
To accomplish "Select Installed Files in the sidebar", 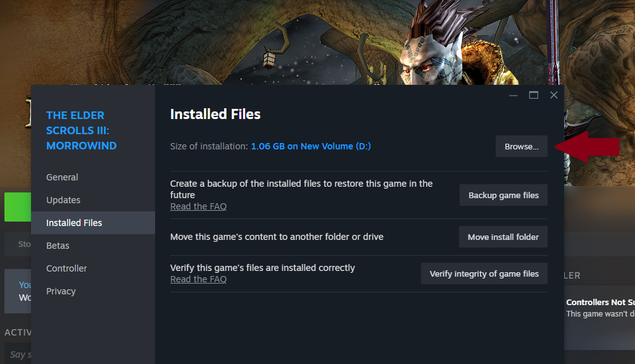I will [x=74, y=223].
